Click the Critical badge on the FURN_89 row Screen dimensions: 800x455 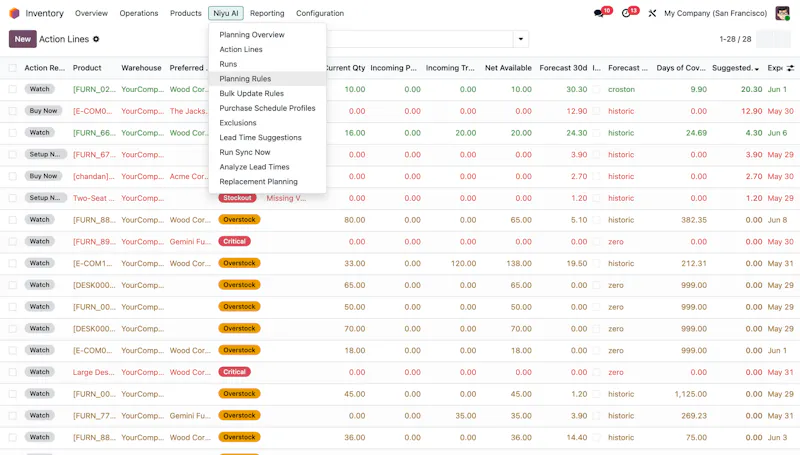point(234,241)
